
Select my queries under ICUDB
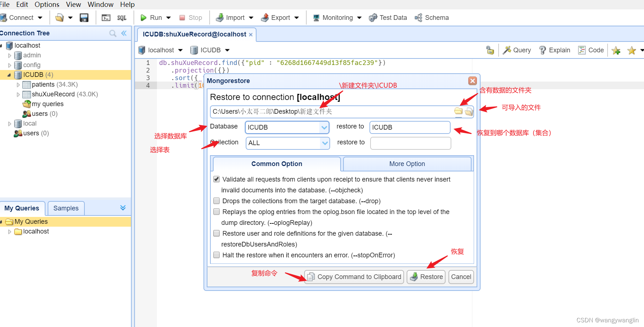[x=43, y=104]
